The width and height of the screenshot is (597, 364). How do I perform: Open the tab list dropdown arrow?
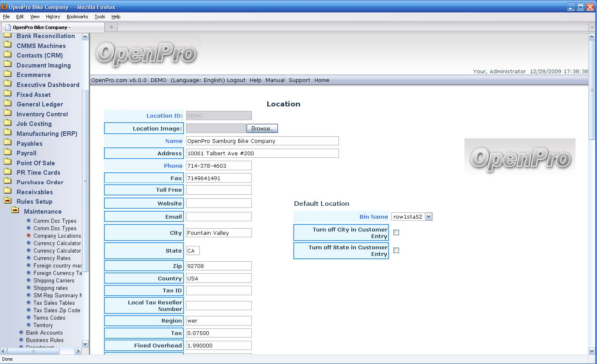592,27
